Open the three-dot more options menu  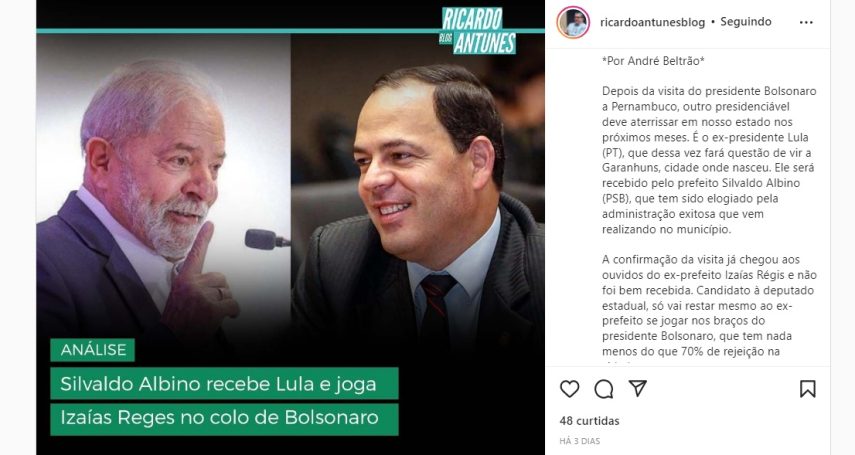(806, 22)
